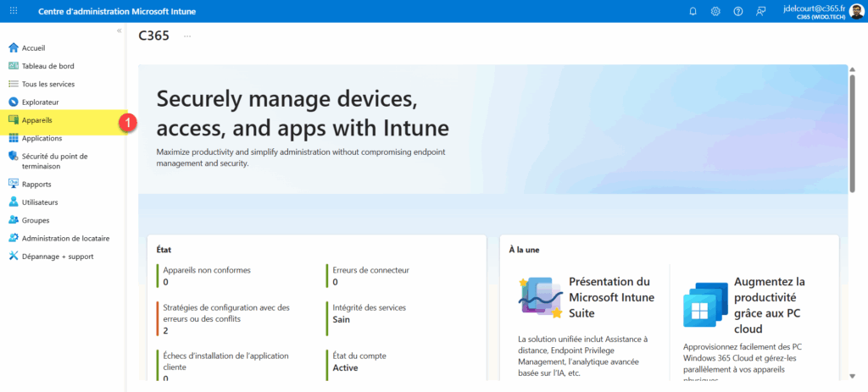Click the vertical scrollbar thumb

click(x=853, y=134)
